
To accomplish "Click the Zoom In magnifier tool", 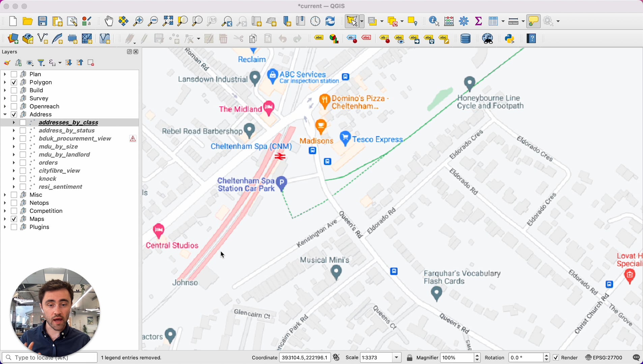I will click(x=138, y=21).
